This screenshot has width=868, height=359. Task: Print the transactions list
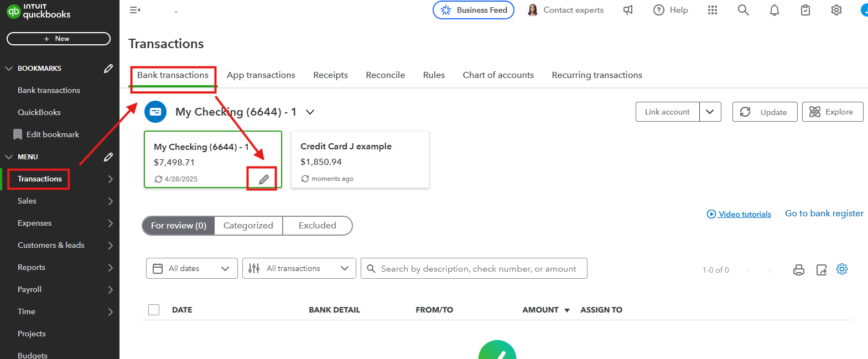point(799,270)
